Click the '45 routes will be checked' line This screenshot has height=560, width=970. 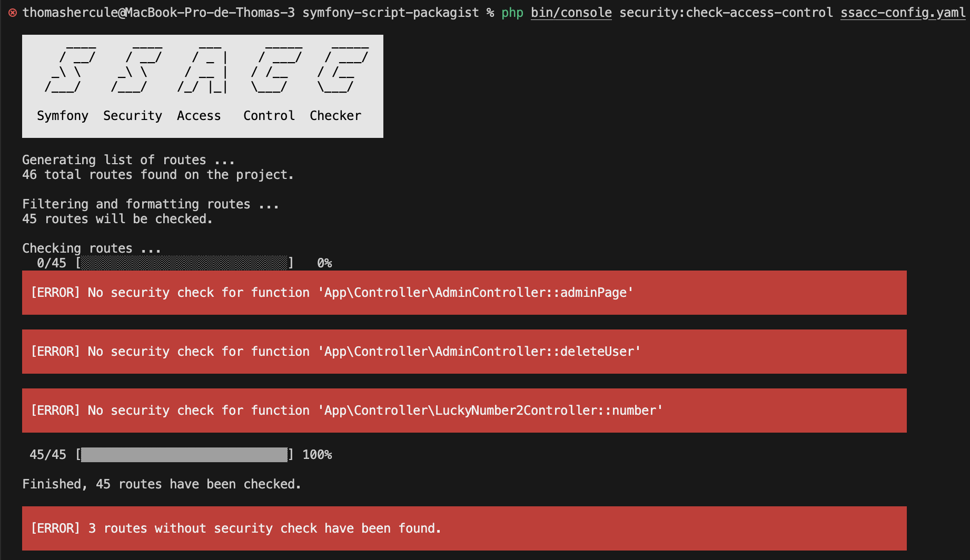click(x=117, y=219)
